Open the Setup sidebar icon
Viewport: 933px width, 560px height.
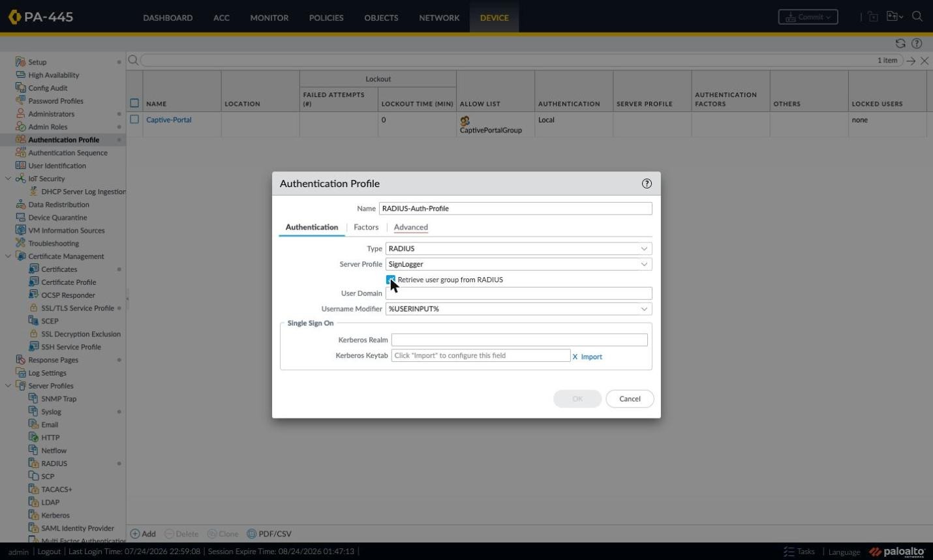pyautogui.click(x=20, y=62)
